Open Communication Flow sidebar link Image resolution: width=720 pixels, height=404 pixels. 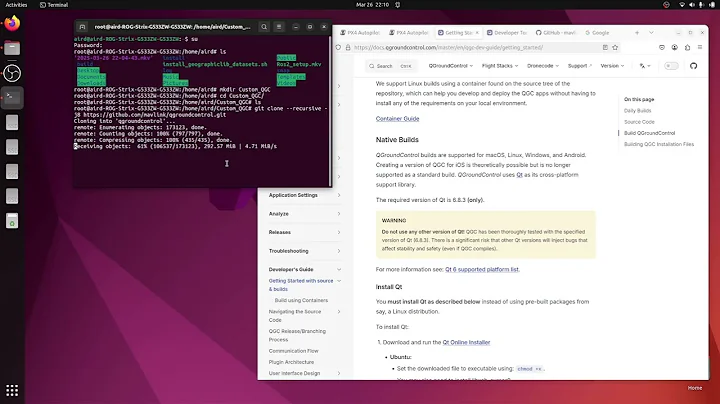293,351
